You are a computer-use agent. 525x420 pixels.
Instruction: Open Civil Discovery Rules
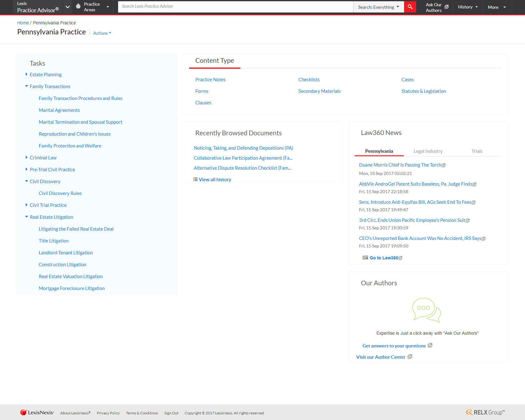click(x=60, y=193)
